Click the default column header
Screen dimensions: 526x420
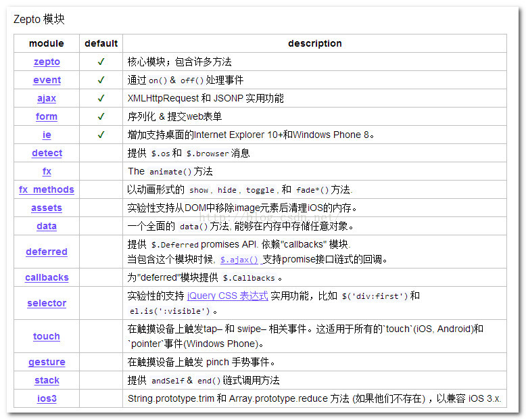point(101,43)
